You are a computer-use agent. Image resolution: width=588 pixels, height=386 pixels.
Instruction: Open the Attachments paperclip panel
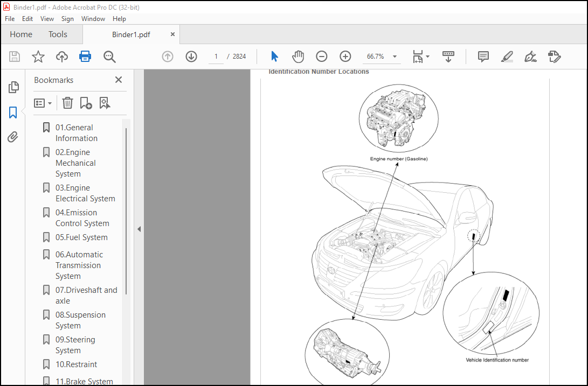pyautogui.click(x=13, y=137)
